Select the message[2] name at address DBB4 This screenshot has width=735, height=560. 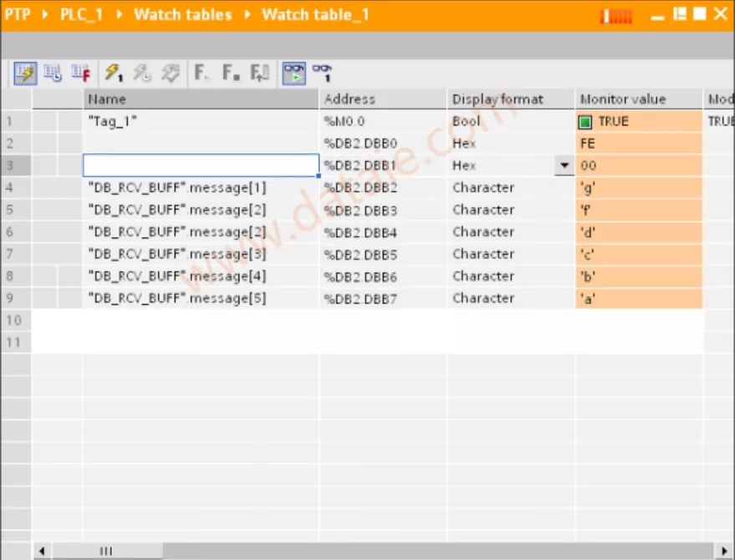tap(201, 232)
